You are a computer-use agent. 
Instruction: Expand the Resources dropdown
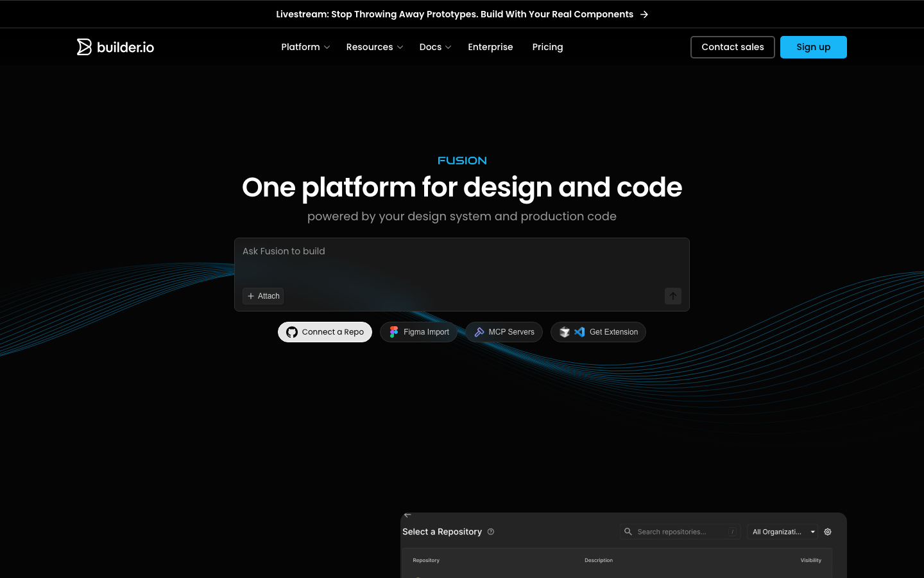coord(375,47)
